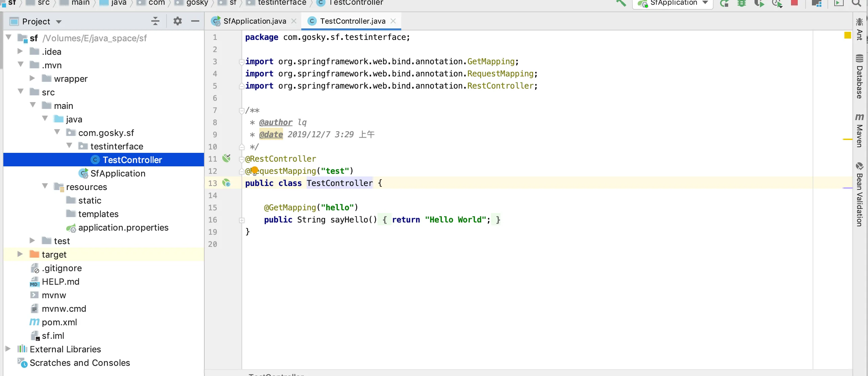
Task: Collapse the testinterface package
Action: click(69, 145)
